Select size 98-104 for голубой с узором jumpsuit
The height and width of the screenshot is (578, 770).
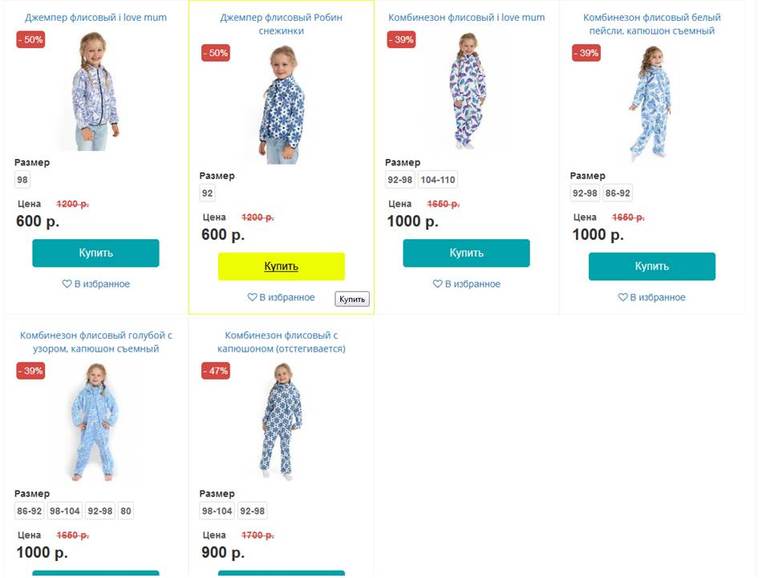(x=64, y=511)
